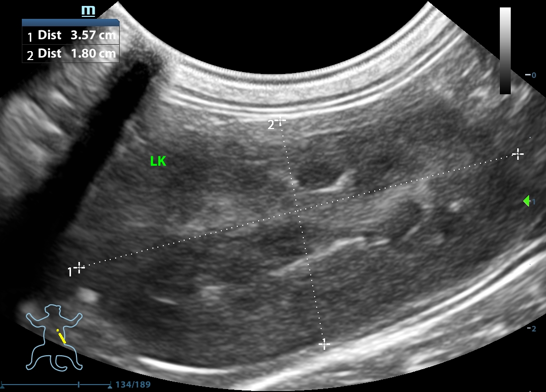Select caliper 1 right endpoint cross
Screen dimensions: 546x392
(518, 154)
